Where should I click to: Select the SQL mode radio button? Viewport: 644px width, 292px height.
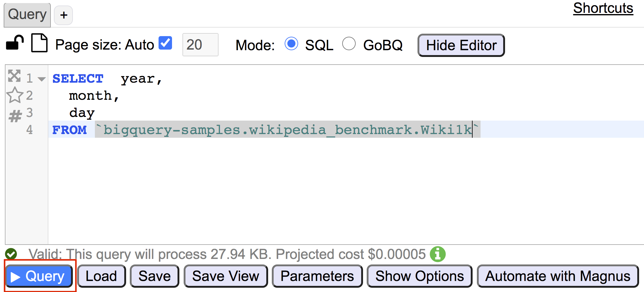(291, 43)
